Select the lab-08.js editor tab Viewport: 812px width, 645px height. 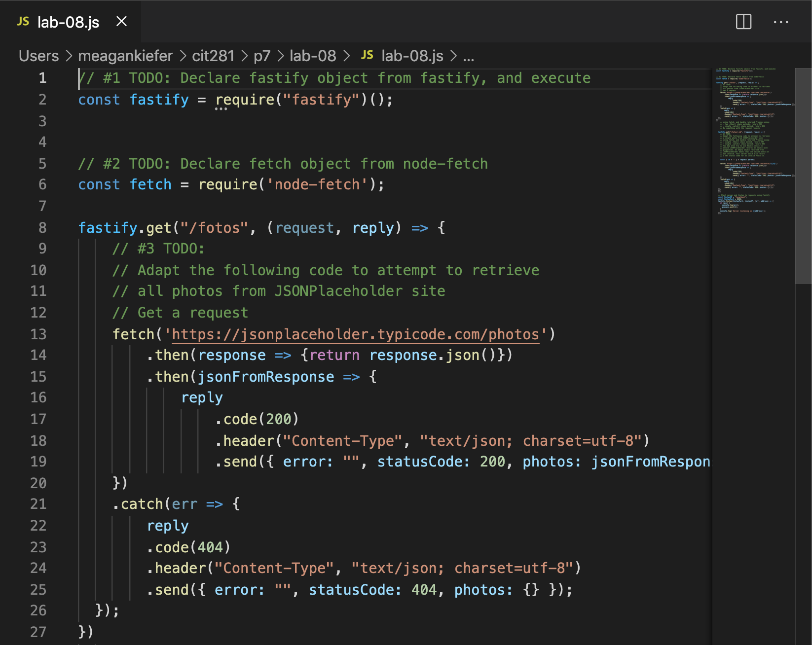[x=71, y=22]
